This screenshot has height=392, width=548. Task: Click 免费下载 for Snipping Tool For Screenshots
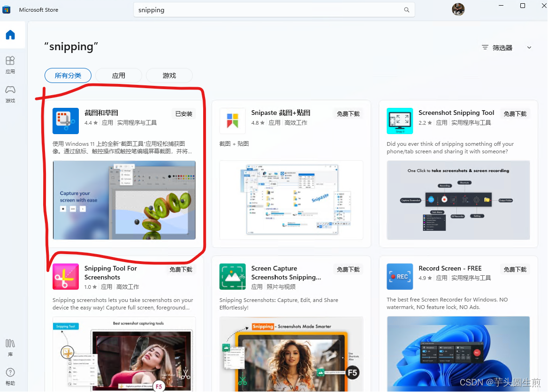coord(181,269)
